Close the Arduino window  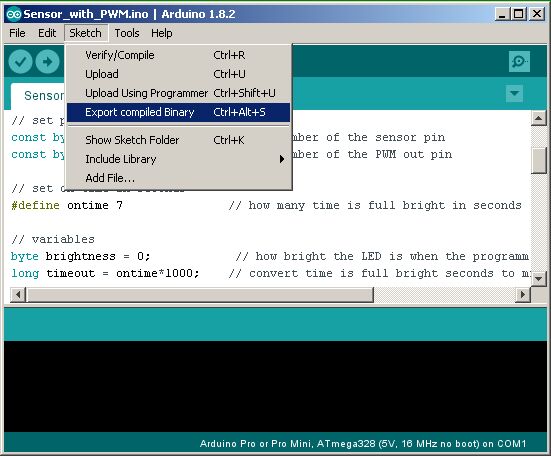[x=537, y=14]
